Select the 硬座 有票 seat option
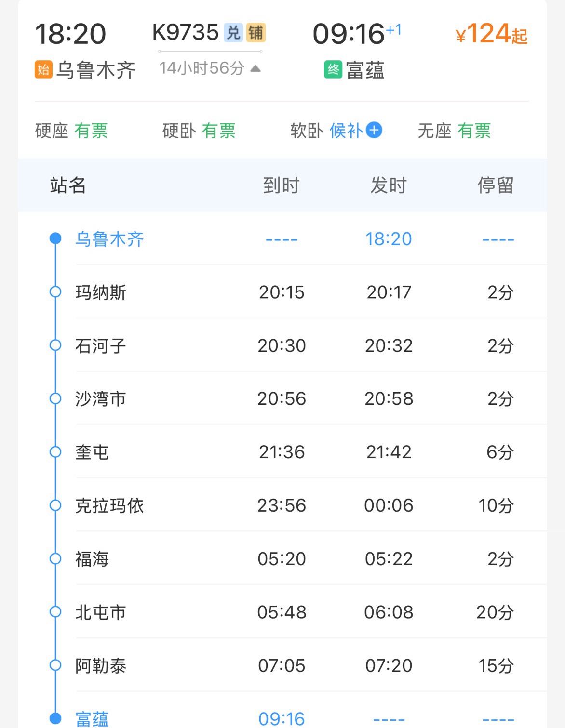Image resolution: width=565 pixels, height=728 pixels. point(71,131)
